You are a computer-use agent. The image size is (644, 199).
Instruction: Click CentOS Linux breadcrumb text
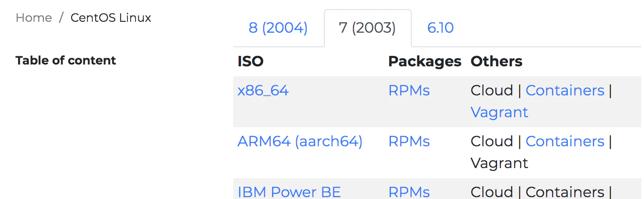(x=111, y=18)
